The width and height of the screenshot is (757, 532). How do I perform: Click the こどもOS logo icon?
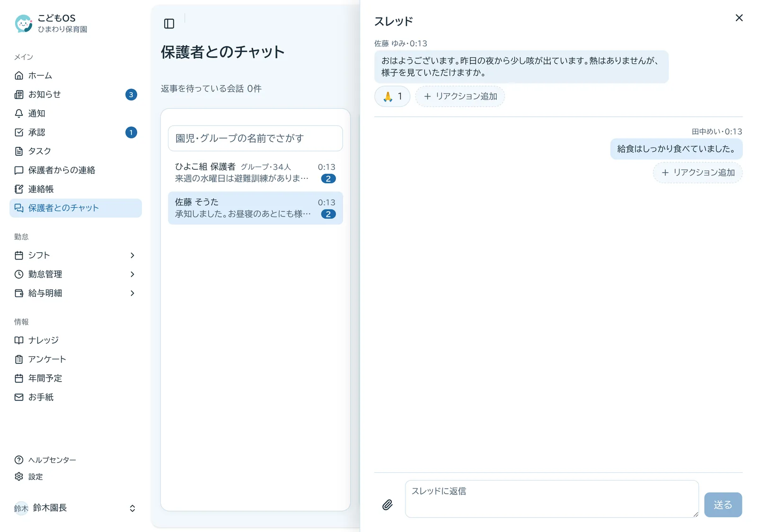pos(23,23)
